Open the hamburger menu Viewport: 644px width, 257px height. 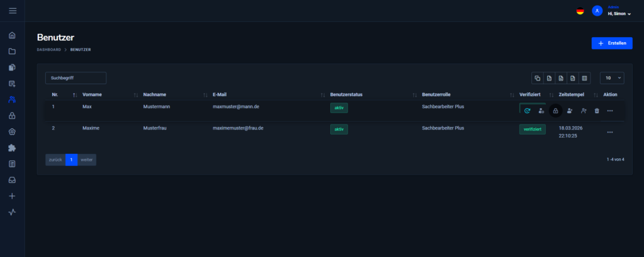pyautogui.click(x=13, y=11)
